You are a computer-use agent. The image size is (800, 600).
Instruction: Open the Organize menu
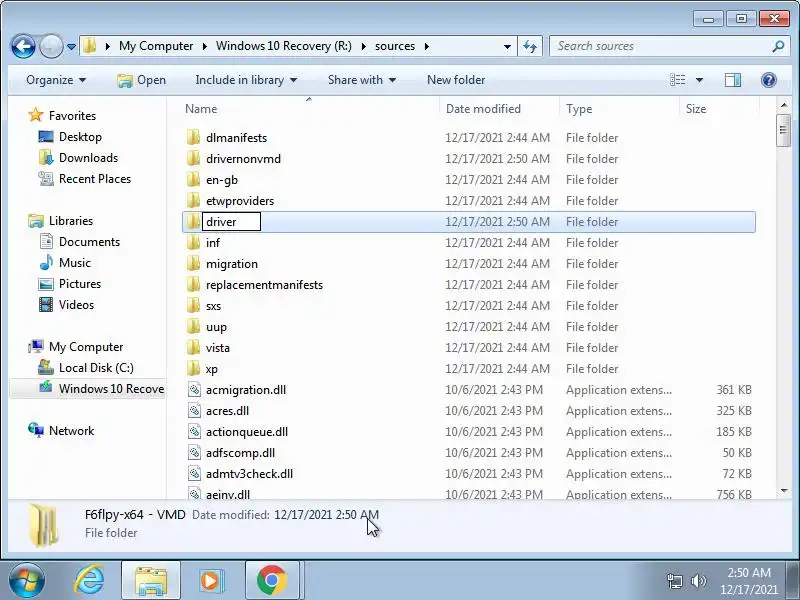(x=56, y=80)
